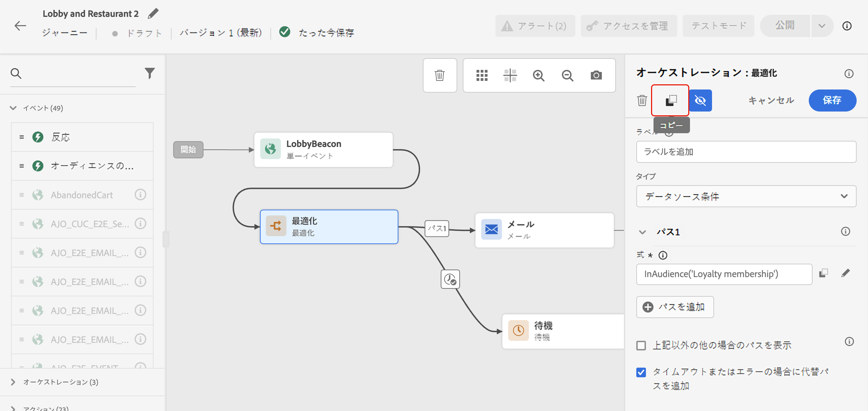Click the キャンセル button
The height and width of the screenshot is (411, 868).
771,101
